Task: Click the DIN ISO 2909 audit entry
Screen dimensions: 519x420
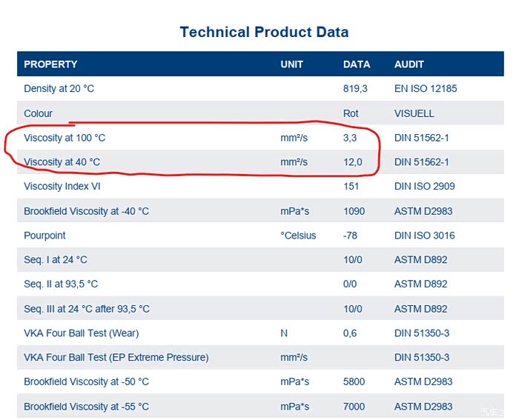Action: click(424, 187)
